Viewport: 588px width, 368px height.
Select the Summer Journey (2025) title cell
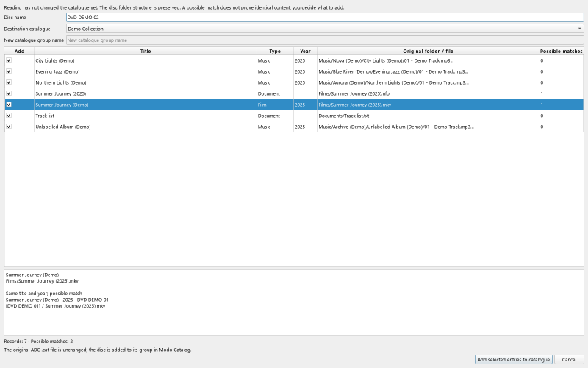pos(146,93)
